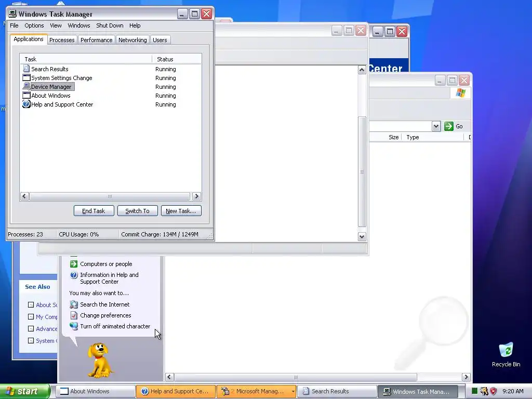Click Type column header in Search Results
Image resolution: width=532 pixels, height=399 pixels.
[x=433, y=137]
